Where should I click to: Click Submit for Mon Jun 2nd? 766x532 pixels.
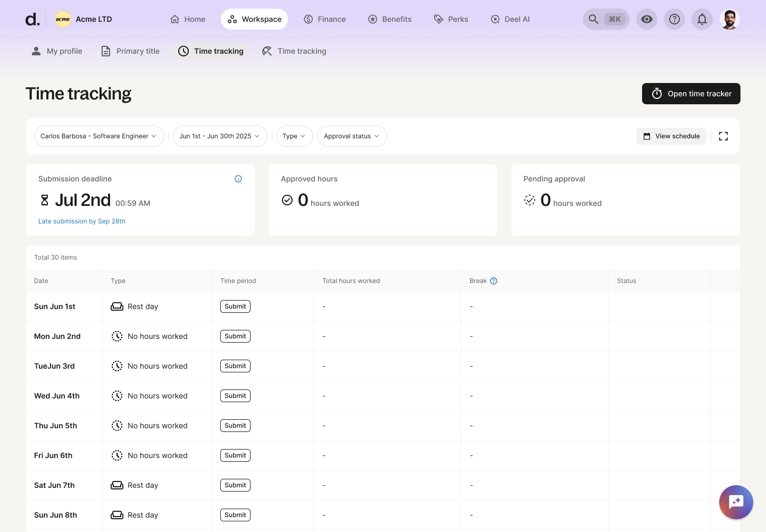235,336
